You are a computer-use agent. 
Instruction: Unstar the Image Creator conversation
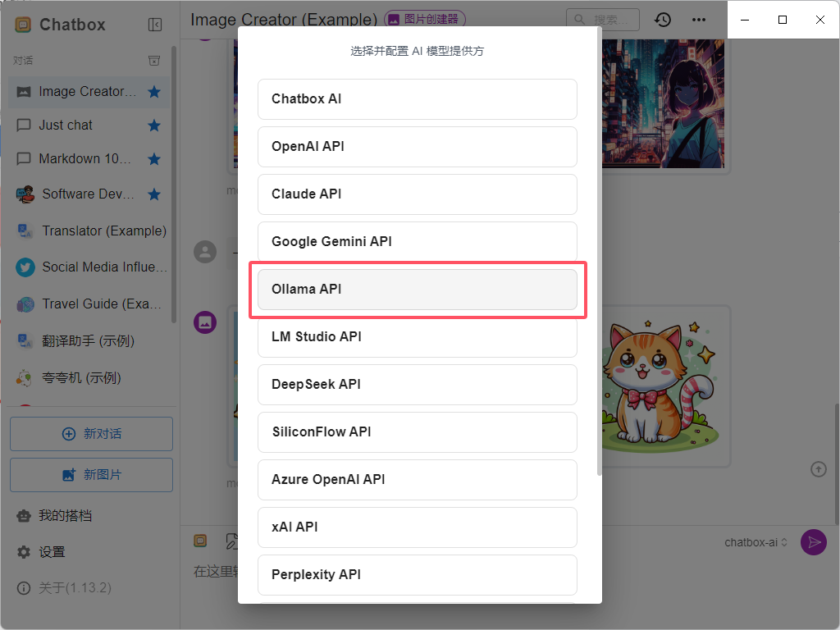click(x=154, y=92)
